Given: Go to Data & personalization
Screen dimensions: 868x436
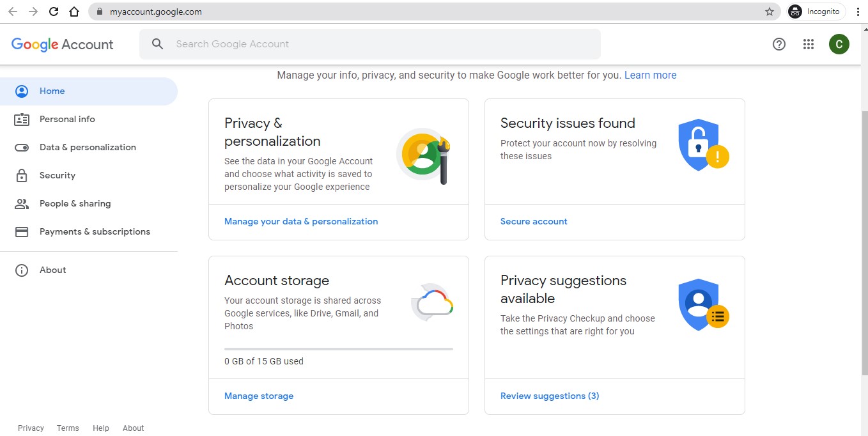Looking at the screenshot, I should coord(88,148).
